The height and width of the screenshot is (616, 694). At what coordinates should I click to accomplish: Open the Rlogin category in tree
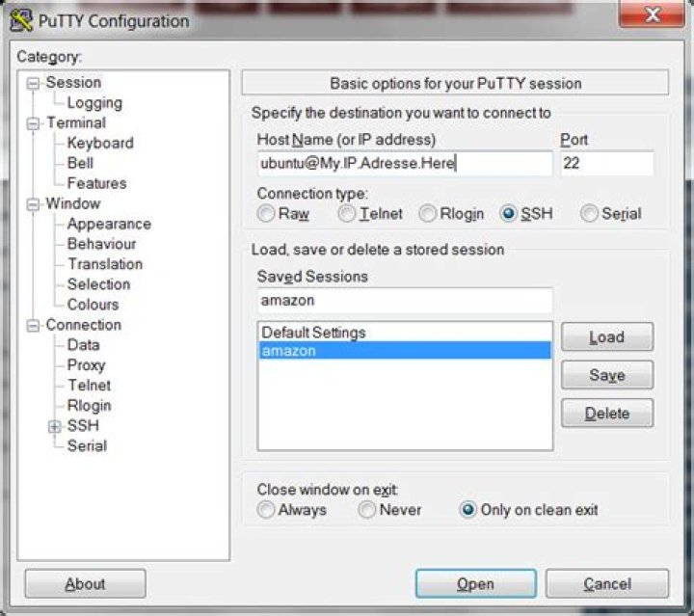click(x=89, y=406)
